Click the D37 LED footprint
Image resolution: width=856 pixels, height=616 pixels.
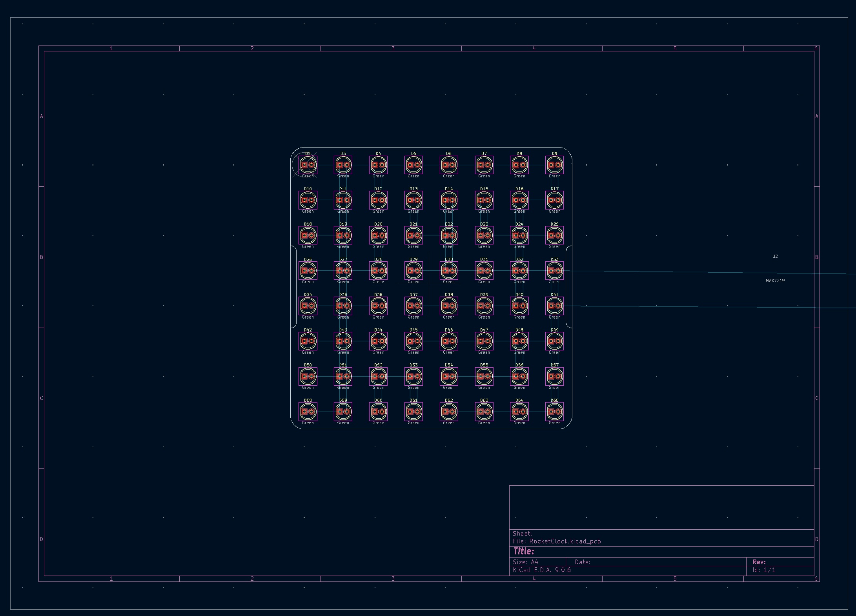[x=413, y=306]
